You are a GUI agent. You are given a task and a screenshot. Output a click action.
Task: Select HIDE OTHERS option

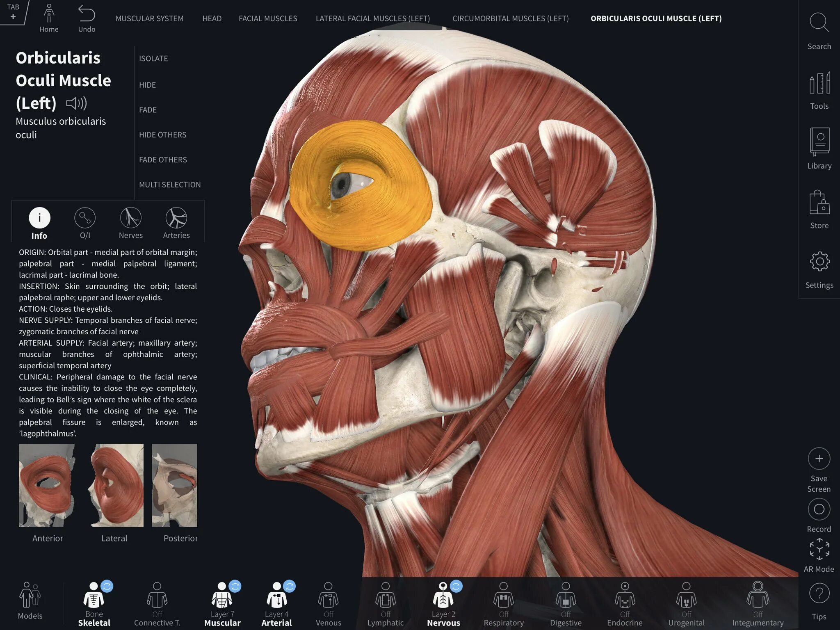(162, 135)
